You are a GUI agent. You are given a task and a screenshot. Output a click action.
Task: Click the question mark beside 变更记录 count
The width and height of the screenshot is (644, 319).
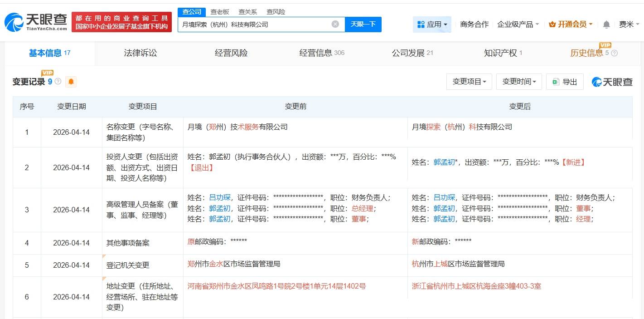click(x=57, y=82)
